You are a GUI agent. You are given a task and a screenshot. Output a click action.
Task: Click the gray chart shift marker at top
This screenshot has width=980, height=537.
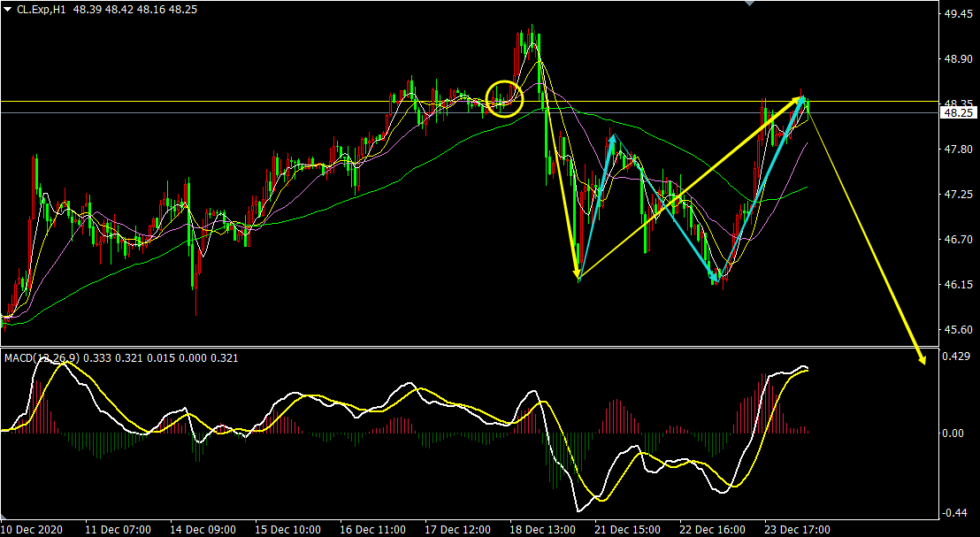tap(751, 4)
